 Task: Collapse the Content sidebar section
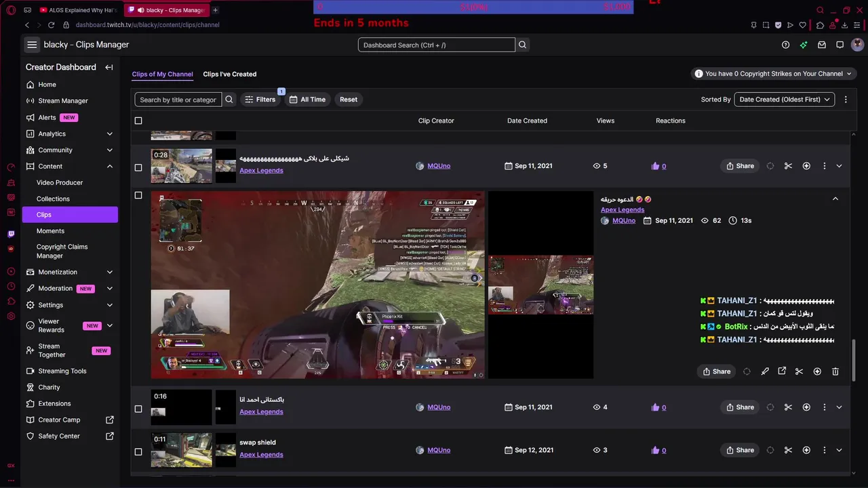110,166
